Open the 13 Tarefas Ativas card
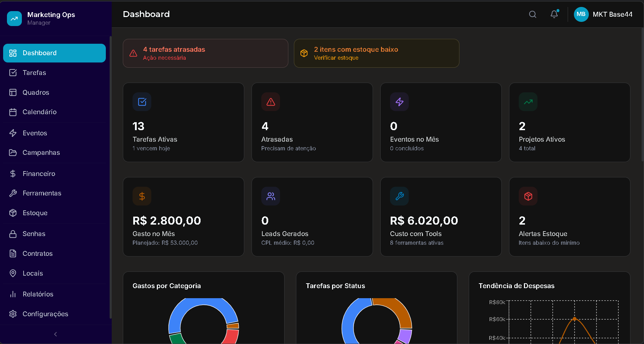Image resolution: width=644 pixels, height=344 pixels. tap(184, 122)
